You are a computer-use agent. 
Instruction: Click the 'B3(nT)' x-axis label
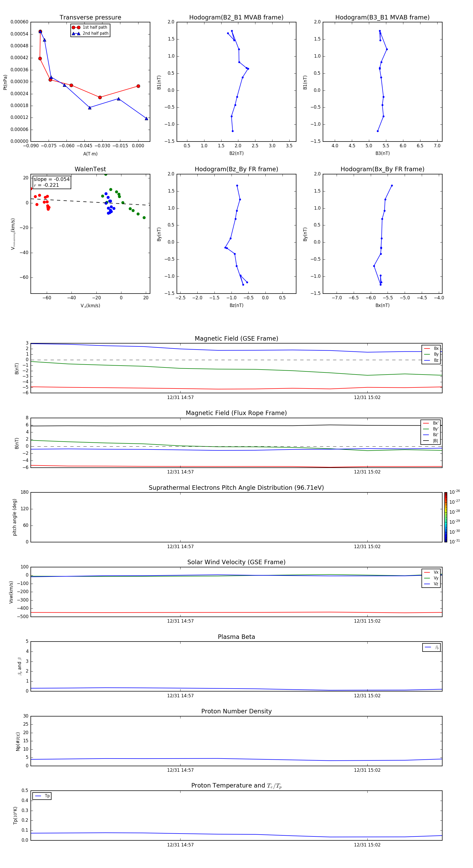tap(382, 153)
